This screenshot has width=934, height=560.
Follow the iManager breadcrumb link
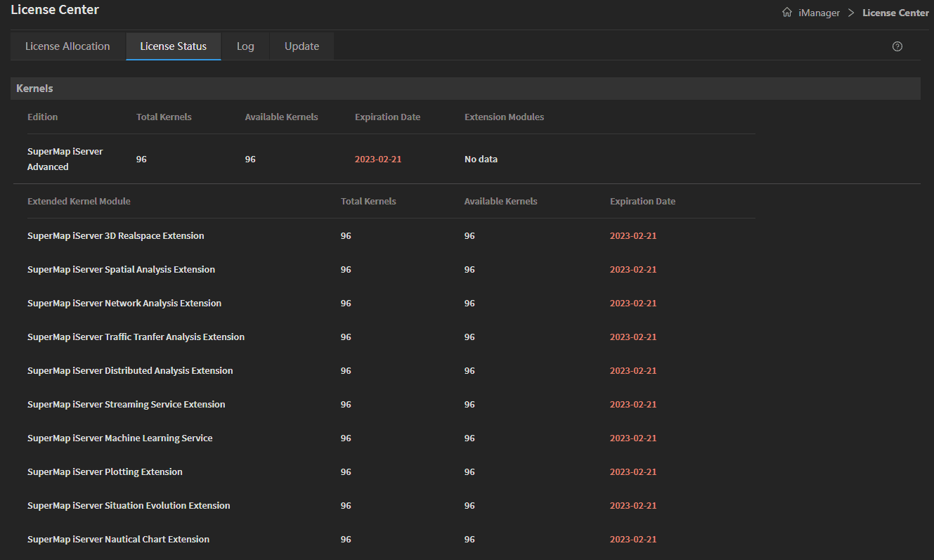coord(819,13)
